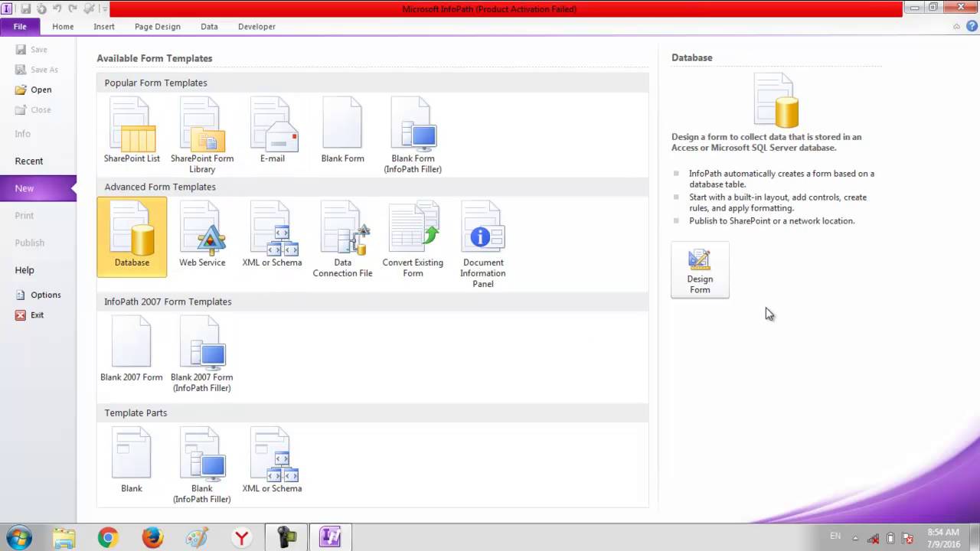Choose Document Information Panel template
This screenshot has height=551, width=980.
point(483,245)
